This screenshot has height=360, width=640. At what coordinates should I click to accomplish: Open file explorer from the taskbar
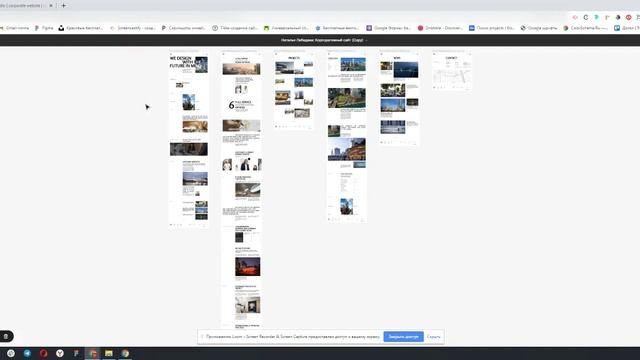click(109, 353)
